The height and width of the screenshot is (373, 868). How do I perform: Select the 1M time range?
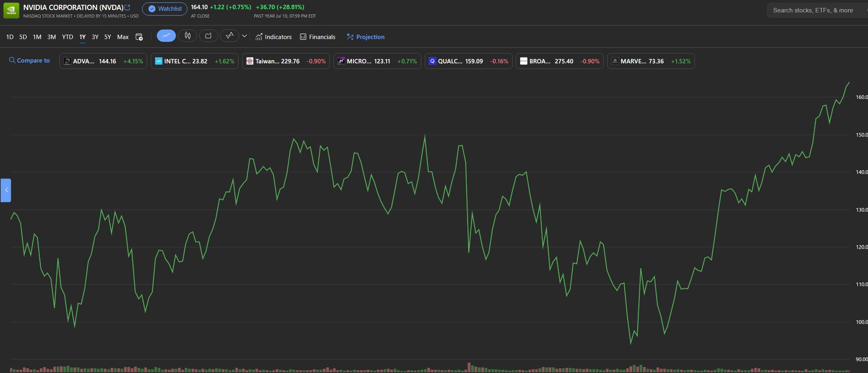click(37, 37)
